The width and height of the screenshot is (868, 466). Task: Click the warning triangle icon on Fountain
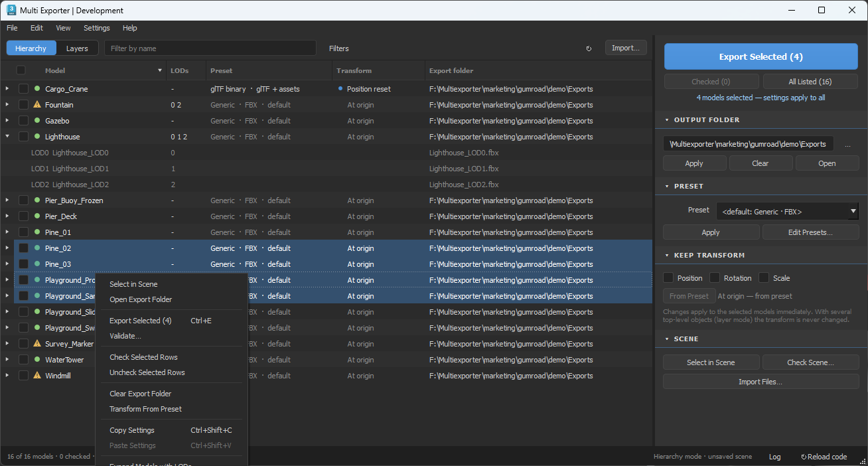37,104
